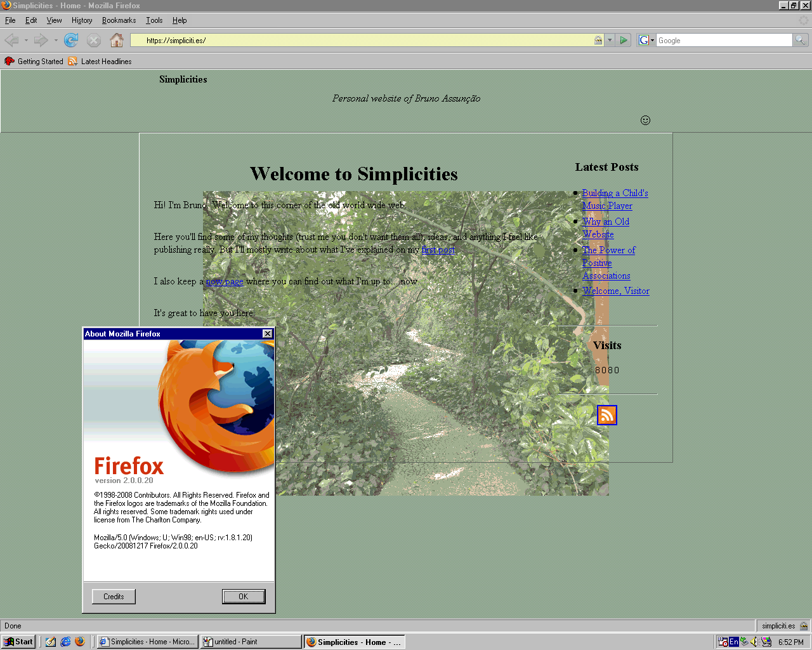Follow the 'first post' link in the text

438,249
